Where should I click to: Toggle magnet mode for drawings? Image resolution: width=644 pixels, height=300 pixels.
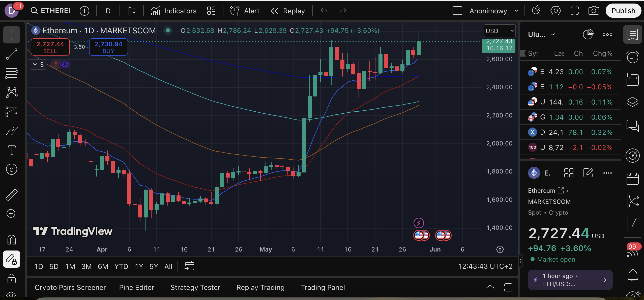click(12, 240)
